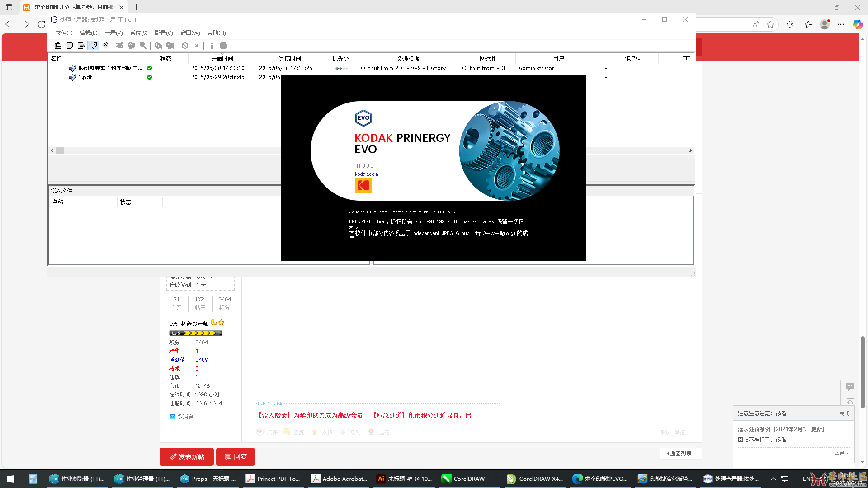Screen dimensions: 868x488
Task: Click the process list horizontal scrollbar thumb
Action: point(60,150)
